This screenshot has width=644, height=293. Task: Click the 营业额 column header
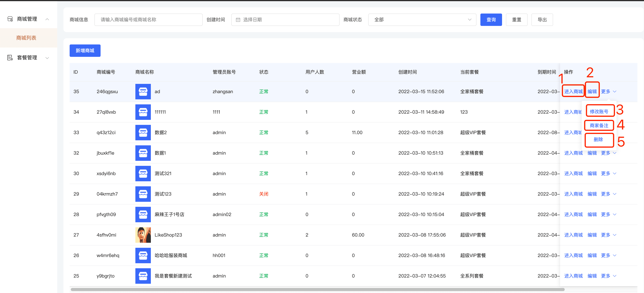click(359, 72)
